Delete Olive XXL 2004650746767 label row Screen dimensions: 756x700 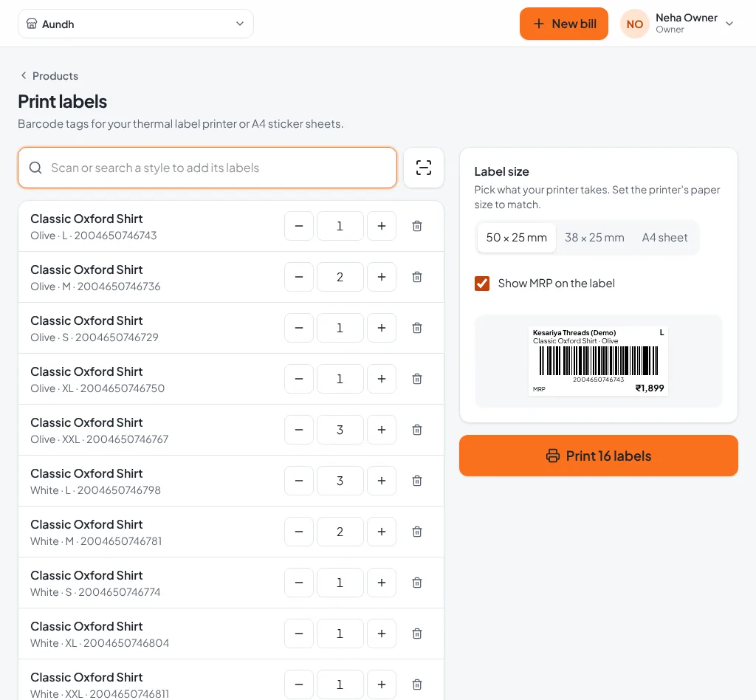pos(417,430)
